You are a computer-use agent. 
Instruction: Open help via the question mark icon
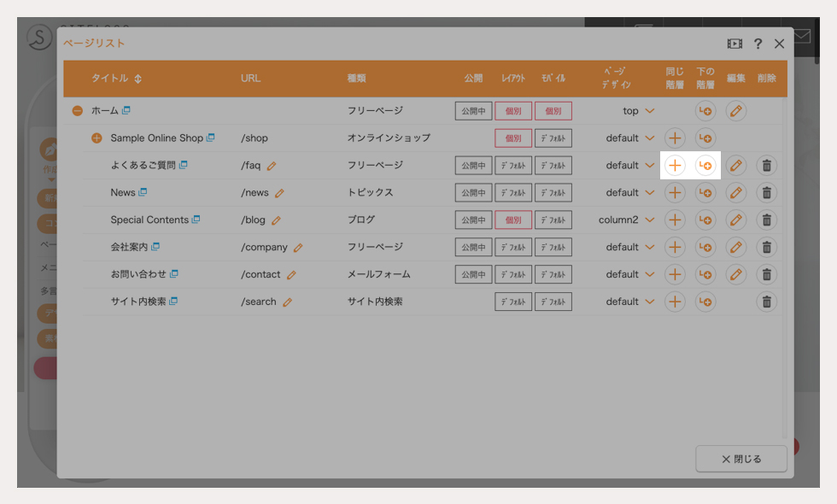pos(758,44)
